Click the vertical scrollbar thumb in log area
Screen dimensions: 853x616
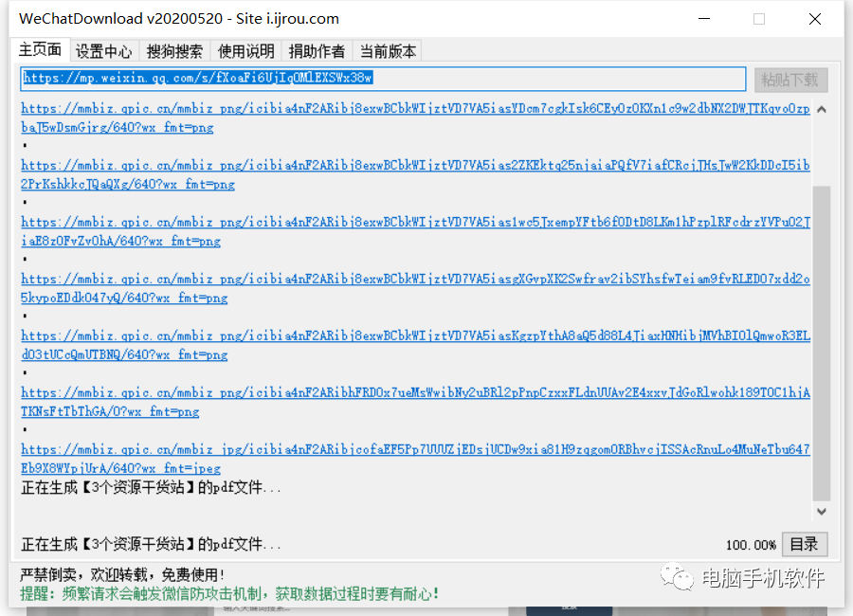click(822, 343)
